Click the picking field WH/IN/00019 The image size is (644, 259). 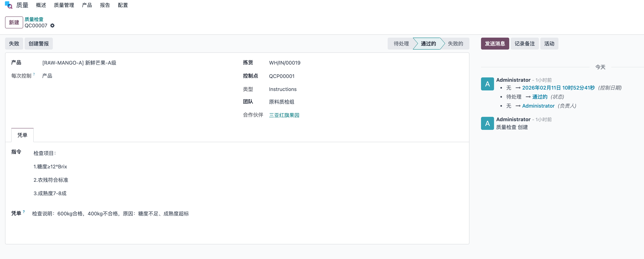tap(285, 63)
